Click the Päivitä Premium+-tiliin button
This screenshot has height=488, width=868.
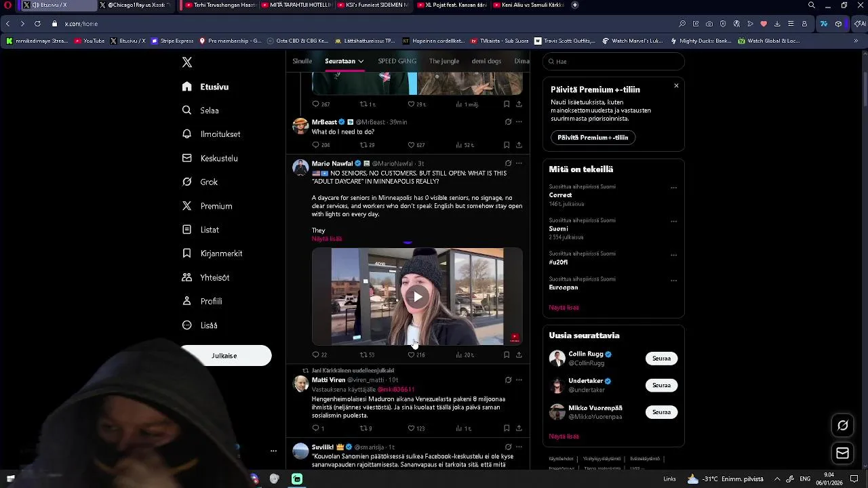coord(593,138)
